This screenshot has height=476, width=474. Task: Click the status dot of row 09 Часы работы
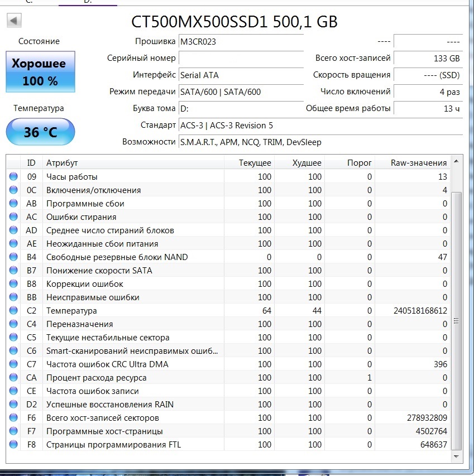(13, 176)
